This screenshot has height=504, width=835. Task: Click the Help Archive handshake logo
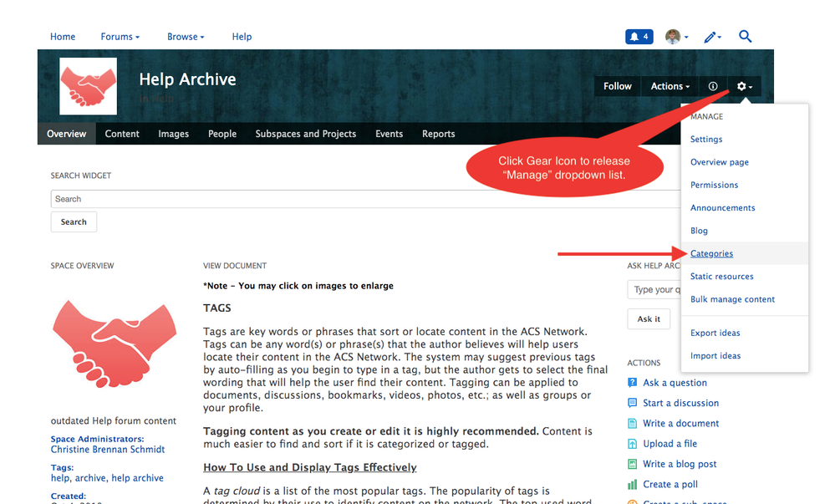click(88, 86)
